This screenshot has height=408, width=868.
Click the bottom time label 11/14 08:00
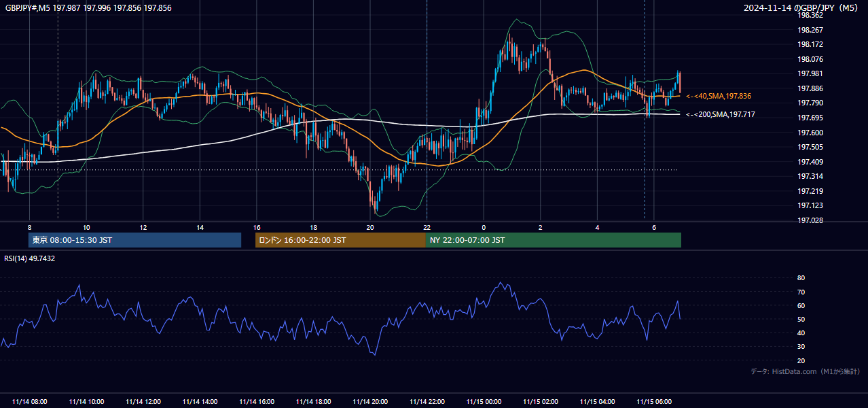click(30, 402)
